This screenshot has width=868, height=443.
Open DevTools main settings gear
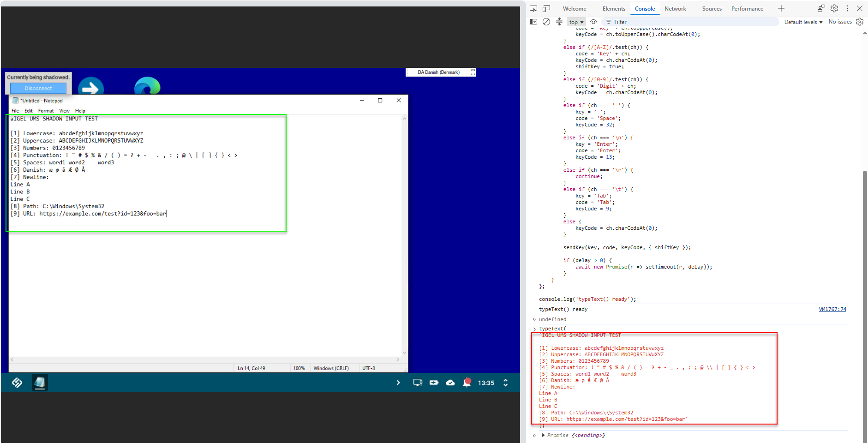[834, 8]
